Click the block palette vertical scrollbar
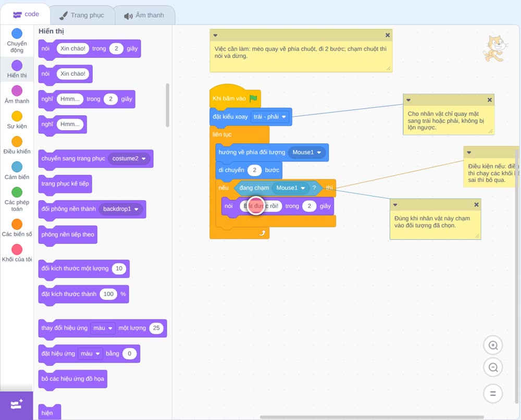The image size is (521, 420). pyautogui.click(x=167, y=105)
